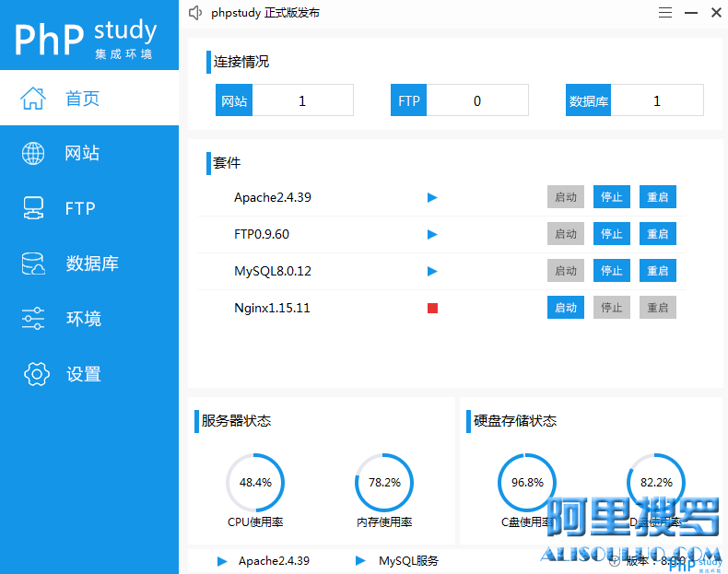Screen dimensions: 728x574
Task: Stop Apache2.4.39 with 停止 button
Action: point(612,197)
